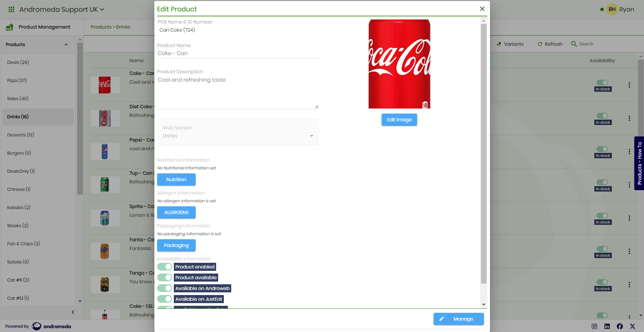Open more options for 7up row
This screenshot has height=332, width=644.
click(629, 185)
